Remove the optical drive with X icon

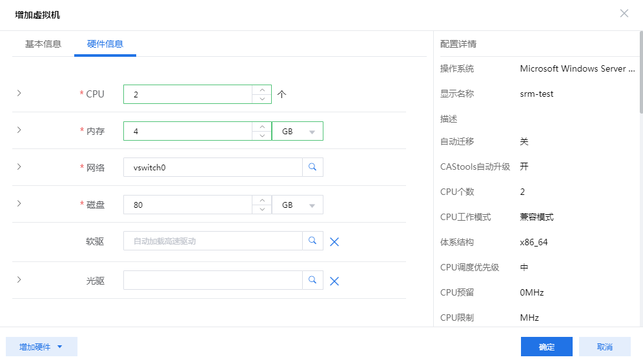pyautogui.click(x=334, y=281)
